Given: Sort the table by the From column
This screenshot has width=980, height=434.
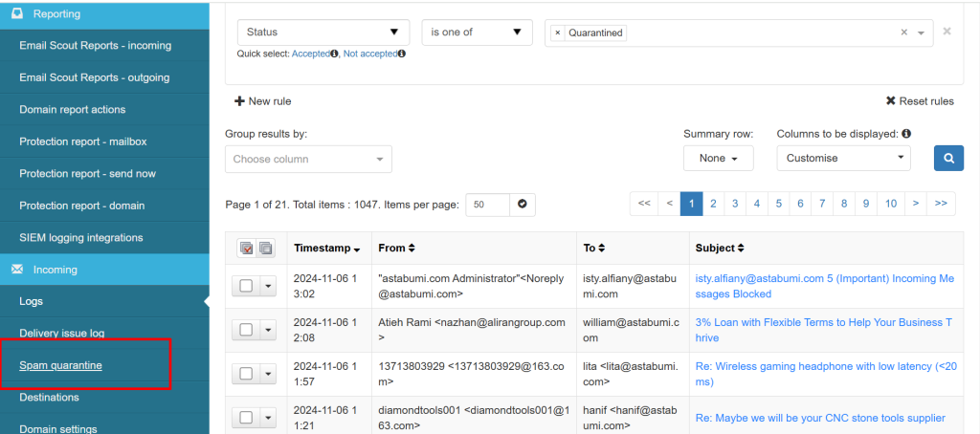Looking at the screenshot, I should click(396, 248).
